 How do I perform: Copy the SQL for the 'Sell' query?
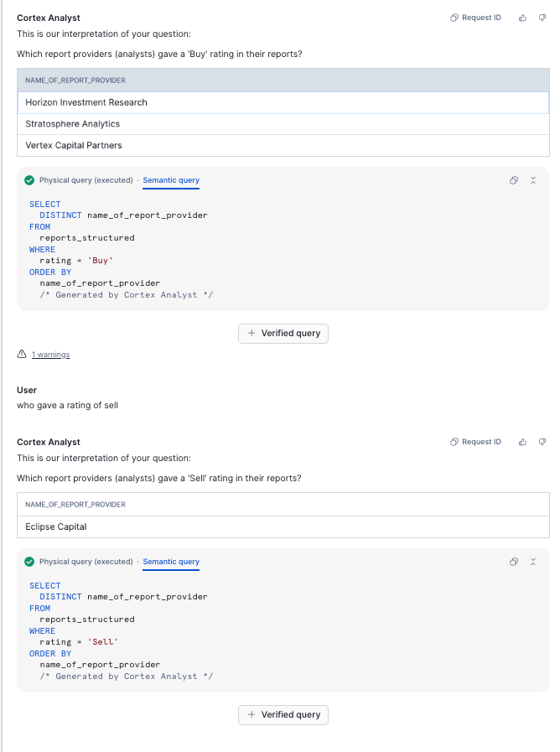[x=514, y=562]
